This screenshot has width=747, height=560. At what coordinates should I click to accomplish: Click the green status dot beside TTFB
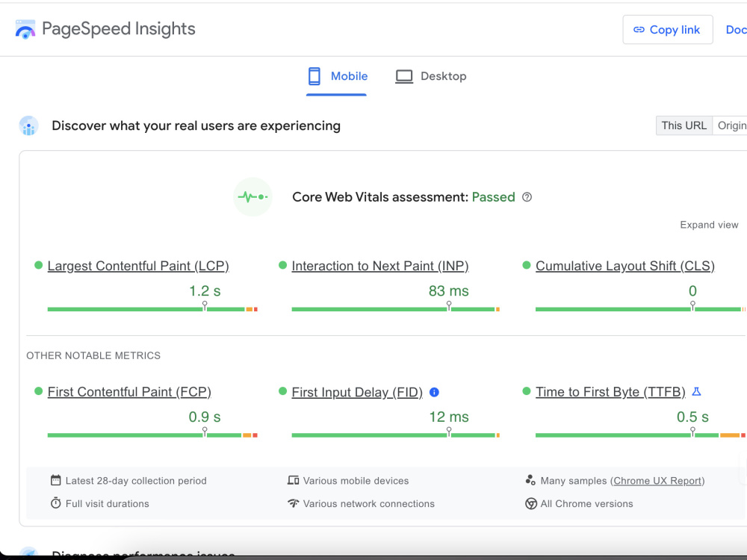point(527,391)
